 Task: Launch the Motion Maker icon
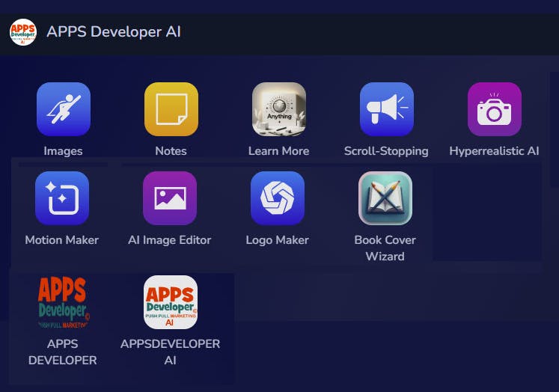pos(62,198)
